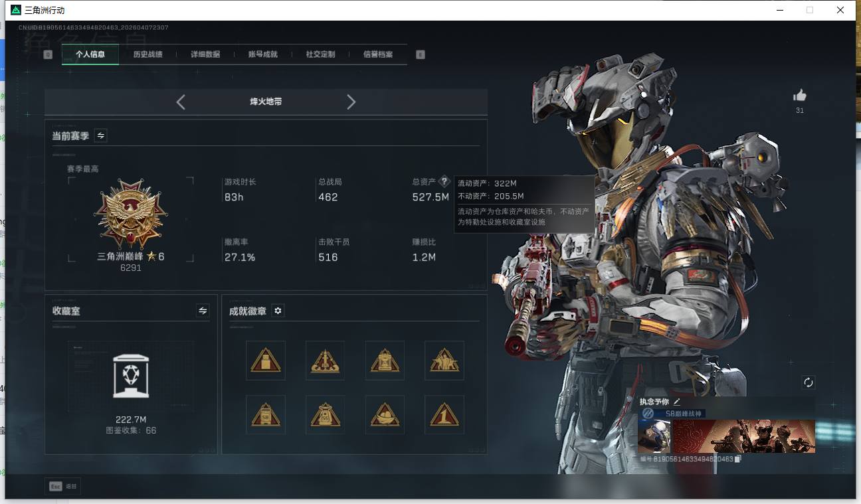Open the 个人信息 tab
This screenshot has width=861, height=504.
(x=90, y=54)
